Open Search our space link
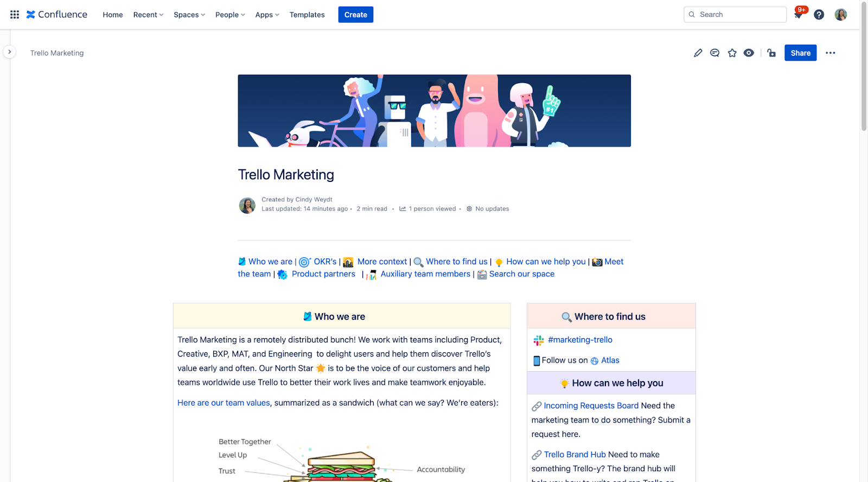This screenshot has width=868, height=482. pyautogui.click(x=522, y=274)
